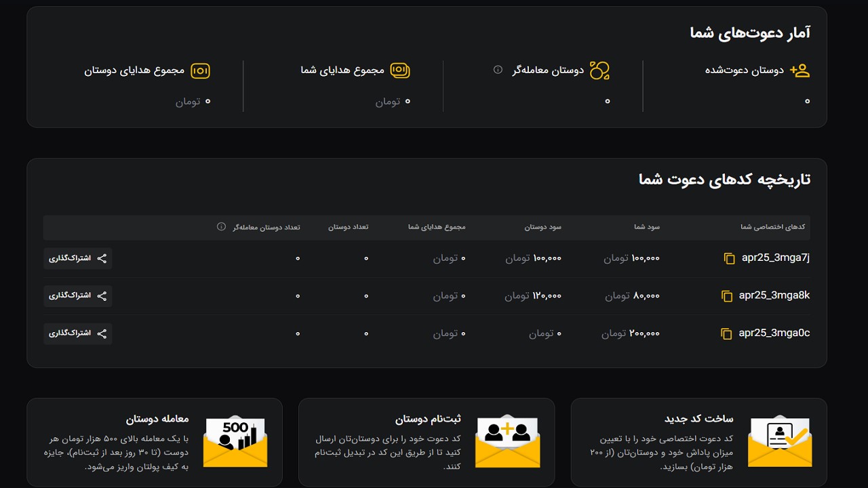Select the apr25_3mga0c code text

click(774, 333)
